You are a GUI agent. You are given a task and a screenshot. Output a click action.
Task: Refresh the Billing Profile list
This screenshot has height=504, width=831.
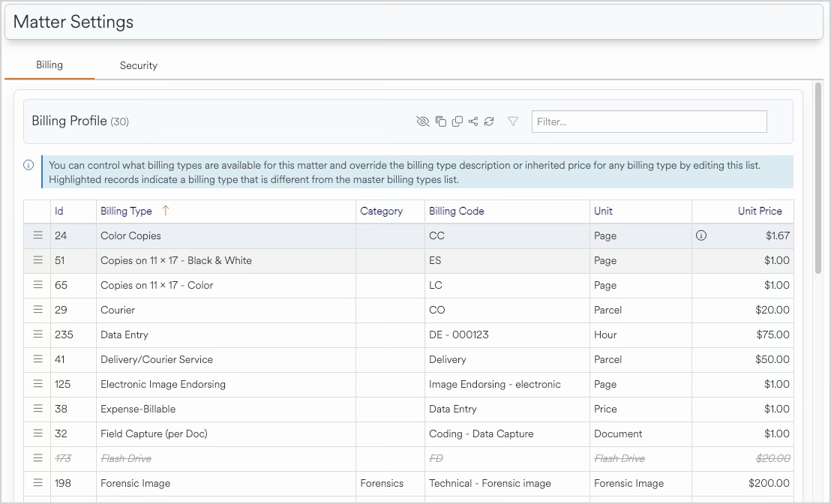489,121
